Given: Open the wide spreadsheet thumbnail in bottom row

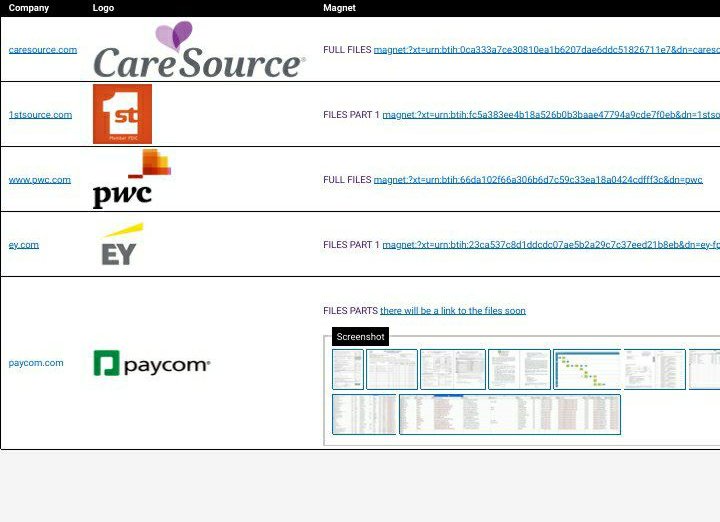Looking at the screenshot, I should pyautogui.click(x=510, y=414).
